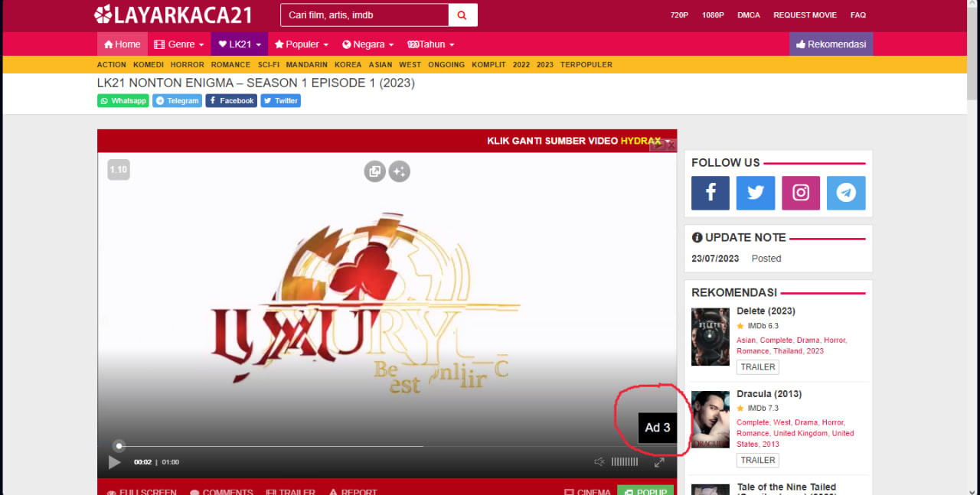
Task: Open the Tahun dropdown menu
Action: (431, 44)
